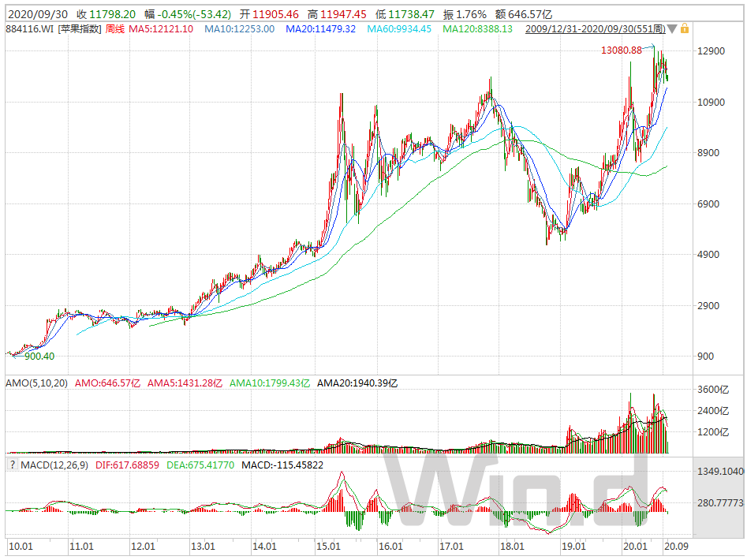Click the 900.40 low price marker
The height and width of the screenshot is (560, 747).
tap(39, 357)
